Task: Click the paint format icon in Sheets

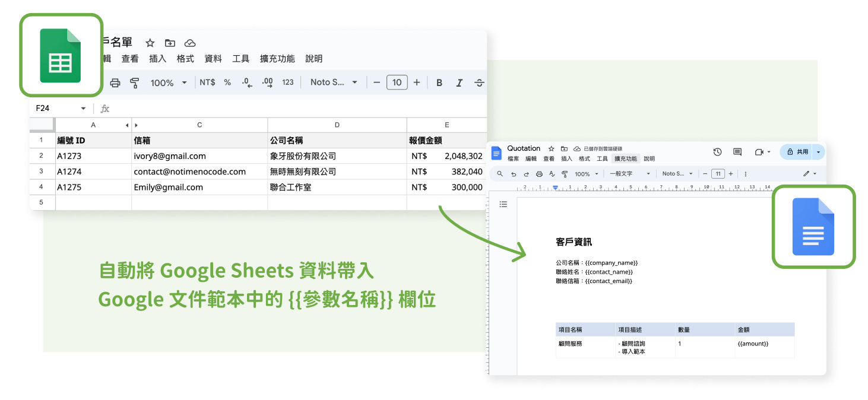Action: click(x=134, y=82)
